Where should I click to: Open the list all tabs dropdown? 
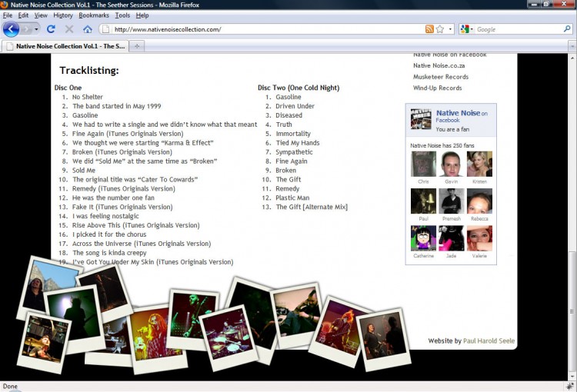(572, 46)
